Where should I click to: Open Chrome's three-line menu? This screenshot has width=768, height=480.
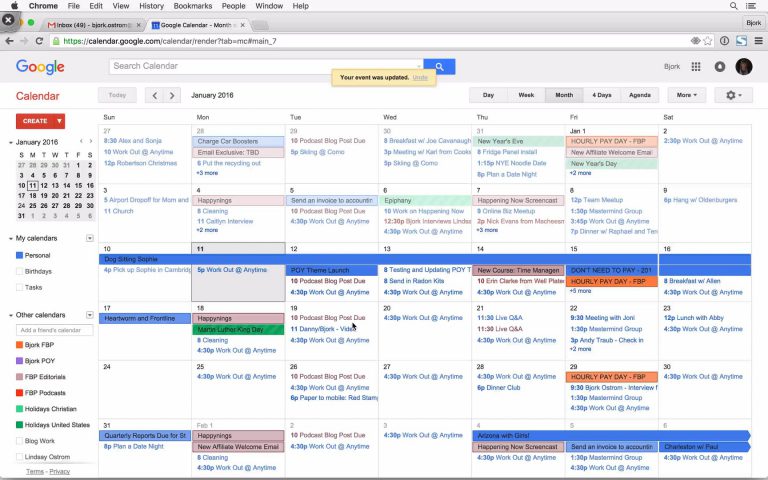756,41
